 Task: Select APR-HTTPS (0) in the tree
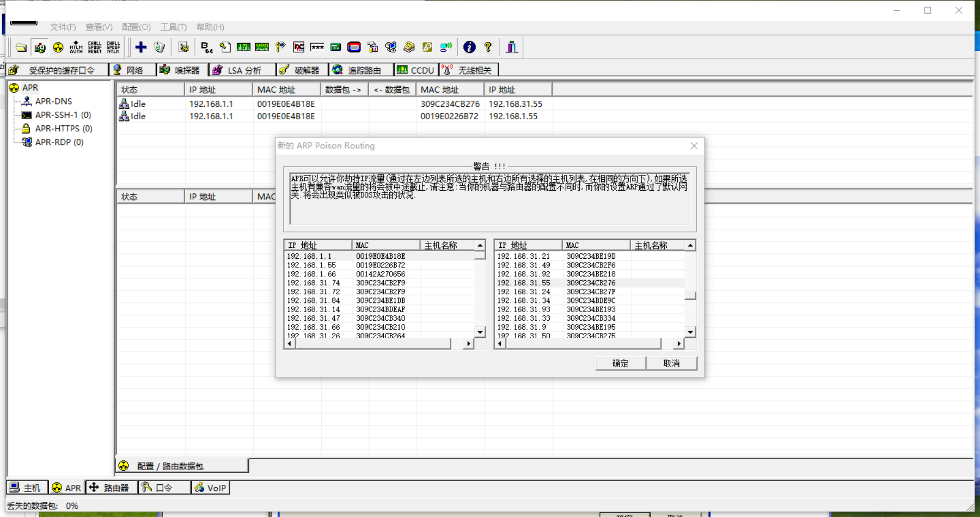click(63, 129)
